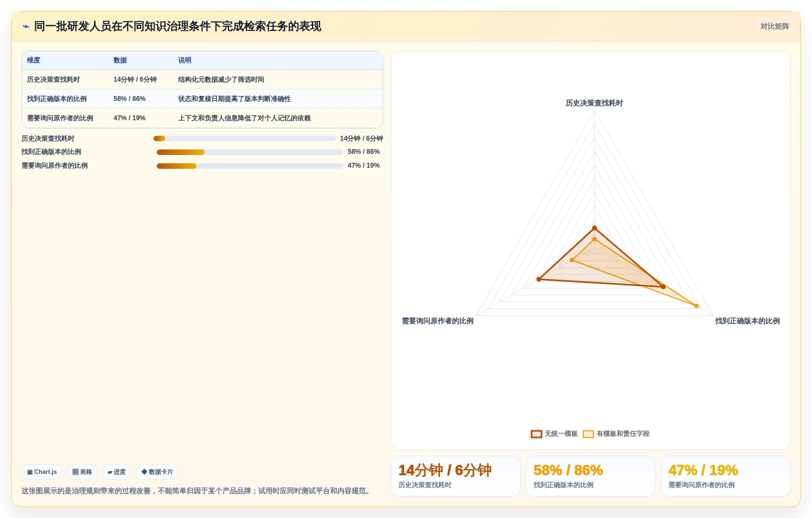The width and height of the screenshot is (812, 518).
Task: Click the 进度 tag
Action: [117, 472]
